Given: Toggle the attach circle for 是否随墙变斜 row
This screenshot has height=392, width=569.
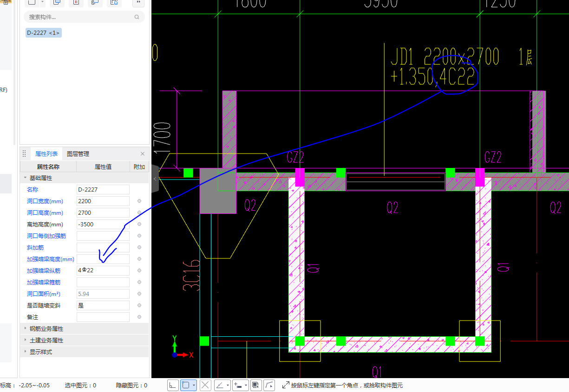Looking at the screenshot, I should [139, 305].
